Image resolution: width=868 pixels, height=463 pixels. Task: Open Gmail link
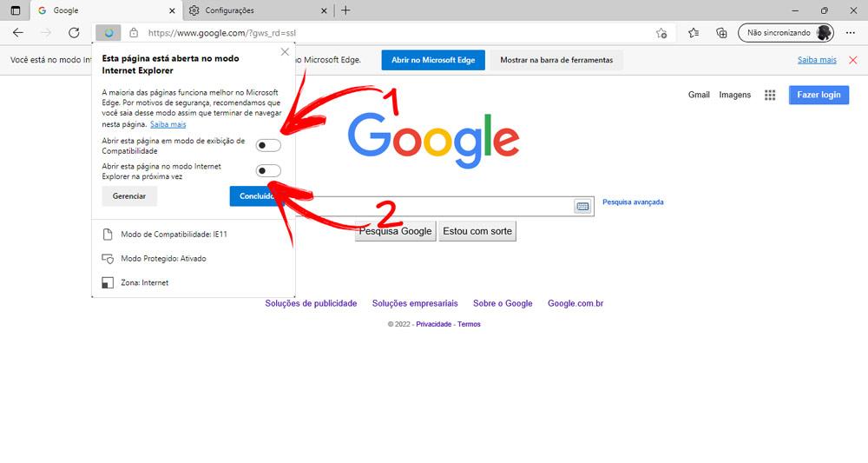[699, 95]
